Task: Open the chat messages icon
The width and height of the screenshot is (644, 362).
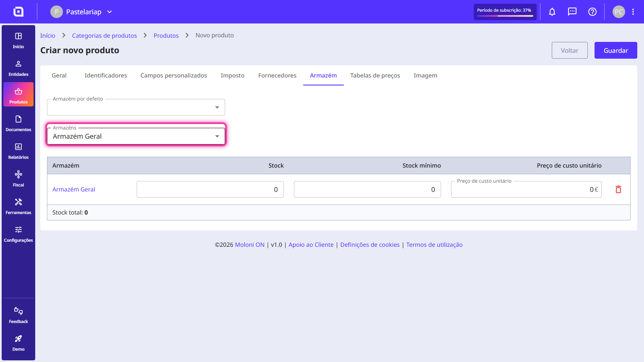Action: point(572,12)
